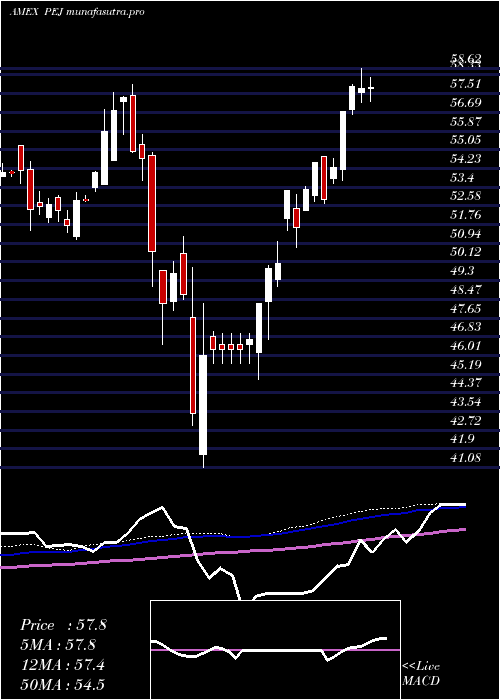
Task: Select the 57.51 price axis label
Action: 466,83
